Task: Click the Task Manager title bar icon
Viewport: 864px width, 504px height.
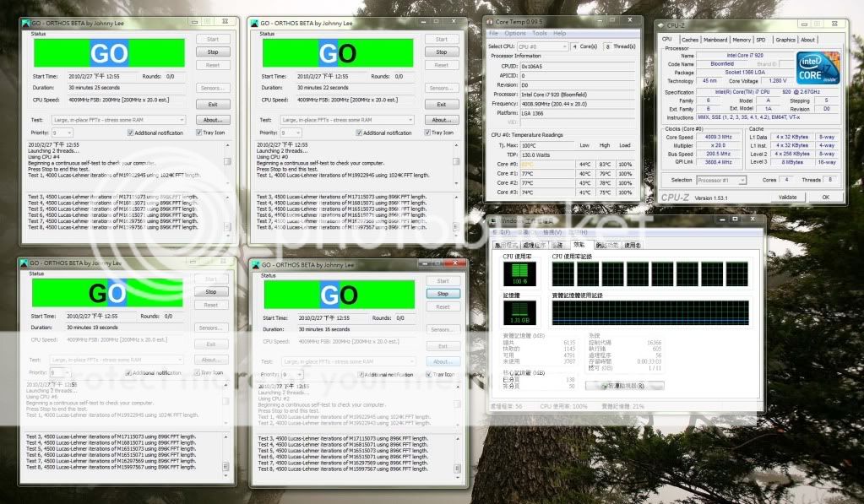Action: point(494,220)
